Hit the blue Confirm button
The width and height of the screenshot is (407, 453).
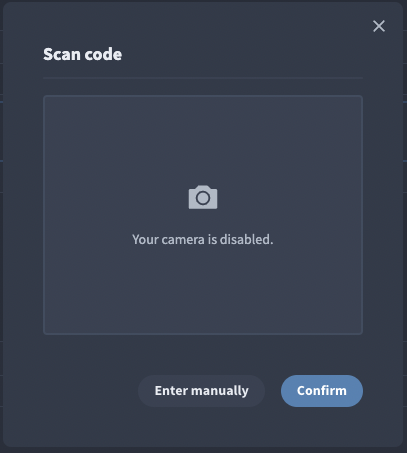click(x=322, y=391)
